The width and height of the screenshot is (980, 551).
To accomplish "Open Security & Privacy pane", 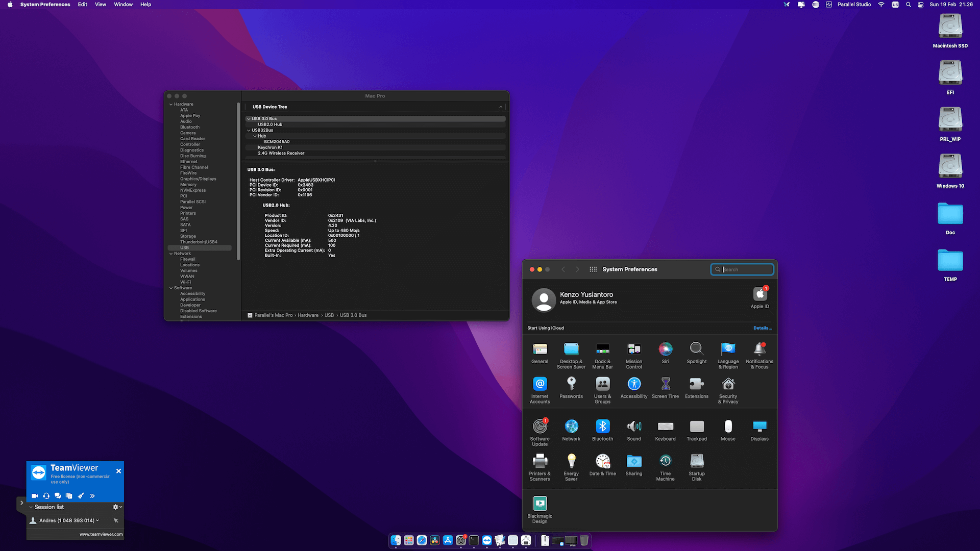I will click(728, 390).
